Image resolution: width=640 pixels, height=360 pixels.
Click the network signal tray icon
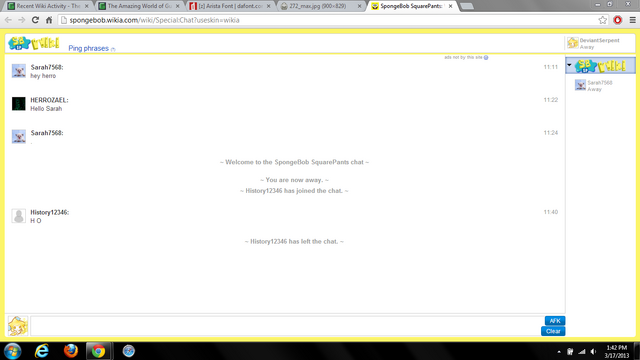click(582, 351)
